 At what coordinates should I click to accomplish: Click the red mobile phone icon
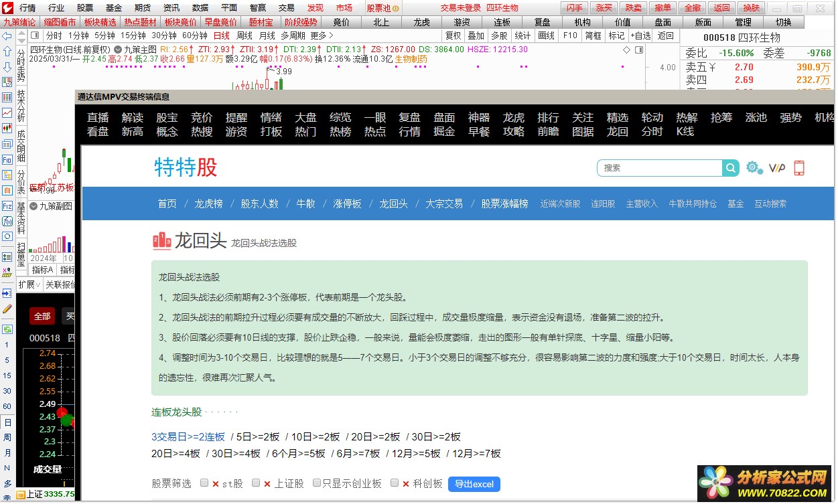tap(798, 168)
